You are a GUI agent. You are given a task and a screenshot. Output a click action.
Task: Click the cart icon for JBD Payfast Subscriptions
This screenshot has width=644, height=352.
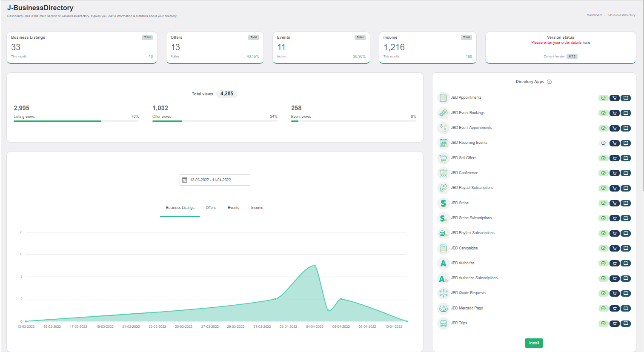click(614, 233)
